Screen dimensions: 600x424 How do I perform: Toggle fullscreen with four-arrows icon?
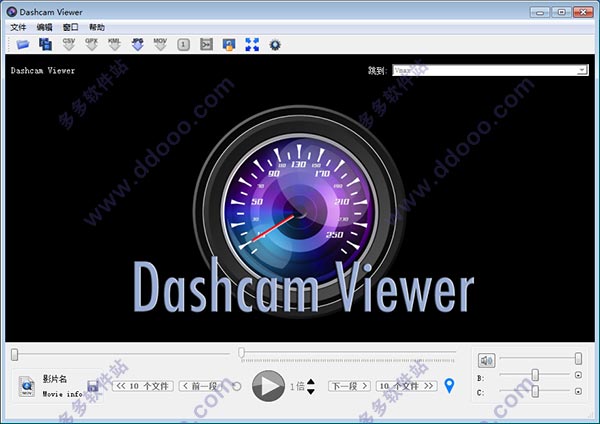(x=252, y=45)
